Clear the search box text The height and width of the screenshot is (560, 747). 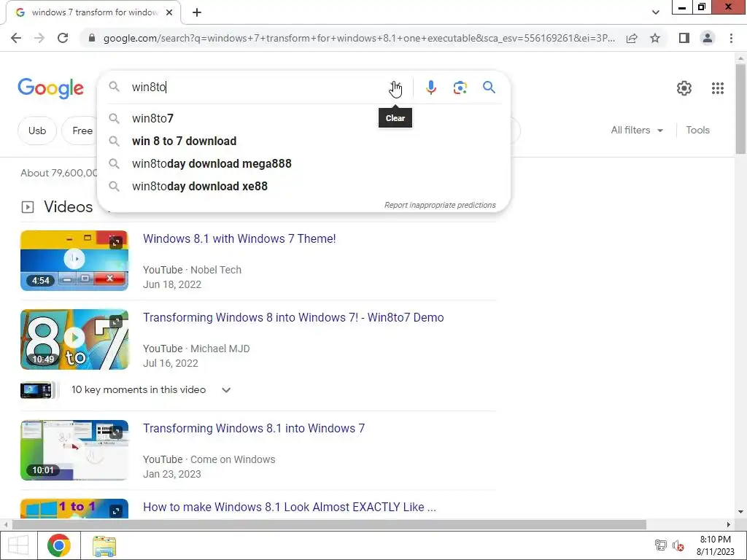[395, 87]
